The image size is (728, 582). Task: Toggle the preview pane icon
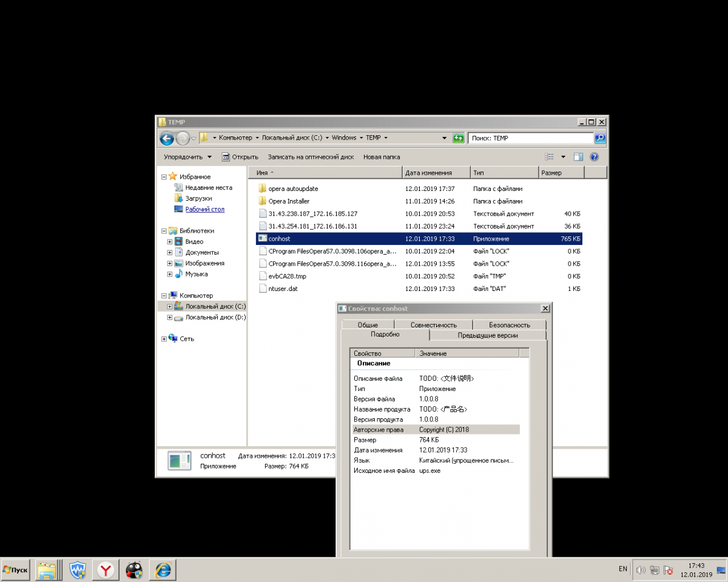(578, 157)
